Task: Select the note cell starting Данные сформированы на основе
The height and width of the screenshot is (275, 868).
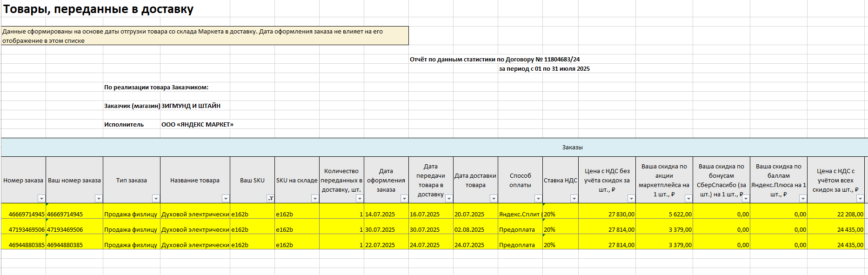Action: [205, 36]
